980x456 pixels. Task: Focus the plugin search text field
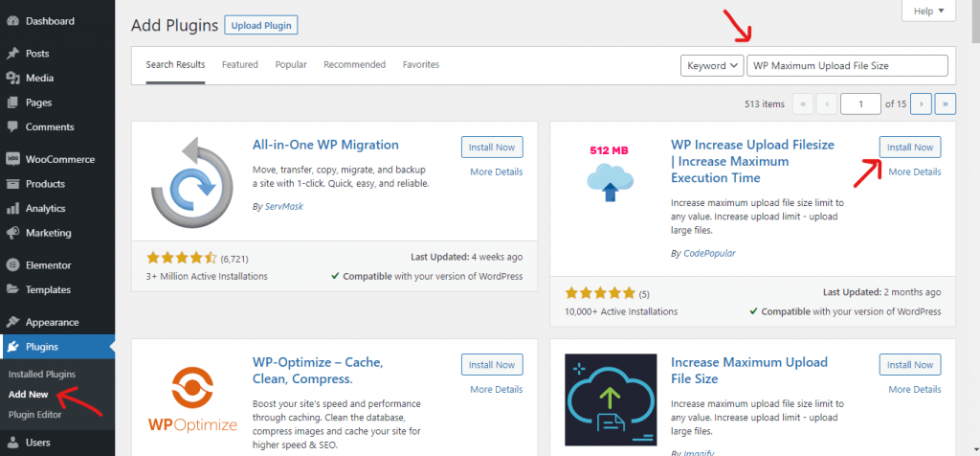pyautogui.click(x=848, y=66)
